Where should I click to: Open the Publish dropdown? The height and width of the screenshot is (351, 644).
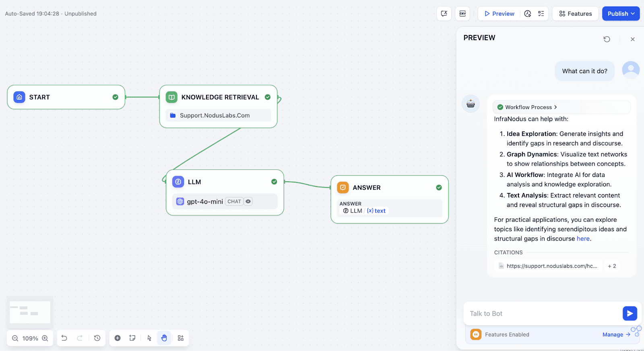621,14
